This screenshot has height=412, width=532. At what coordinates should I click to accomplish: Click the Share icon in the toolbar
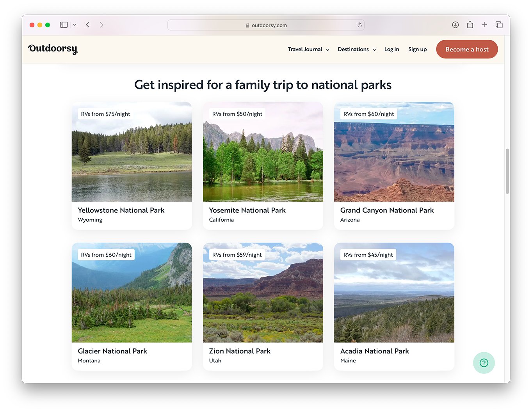pos(470,25)
